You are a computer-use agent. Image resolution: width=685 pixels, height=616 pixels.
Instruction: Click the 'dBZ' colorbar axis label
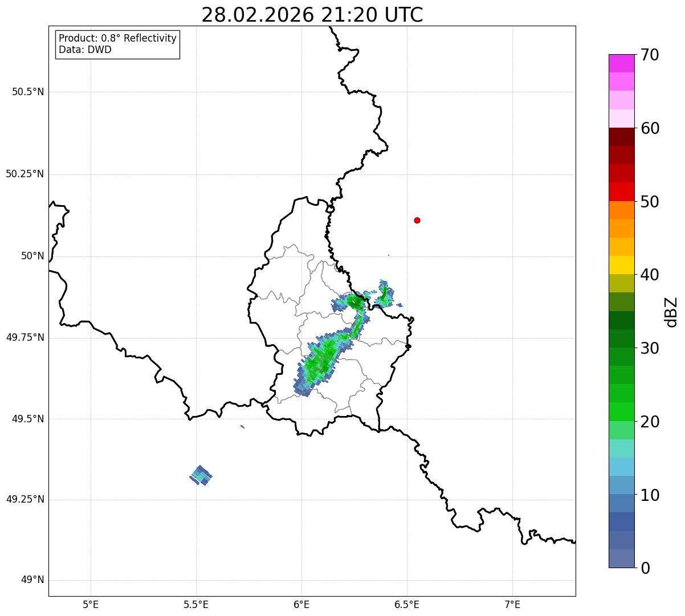(x=672, y=312)
